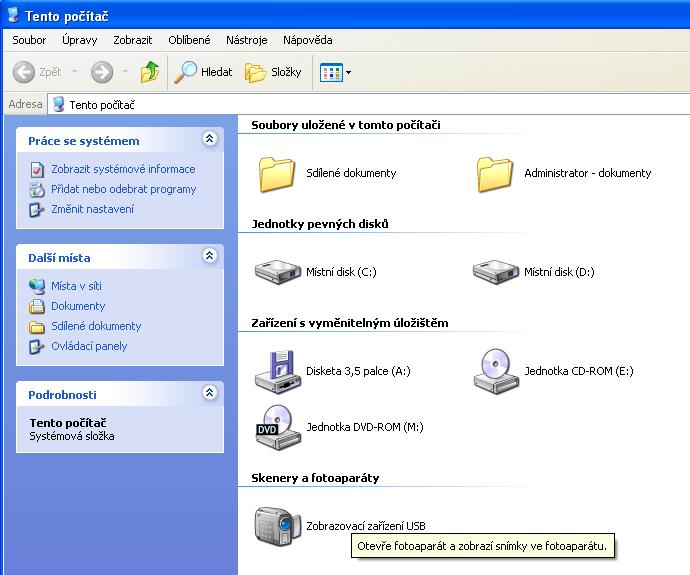The image size is (690, 575).
Task: Open the Místní disk (D:) drive icon
Action: pos(495,271)
